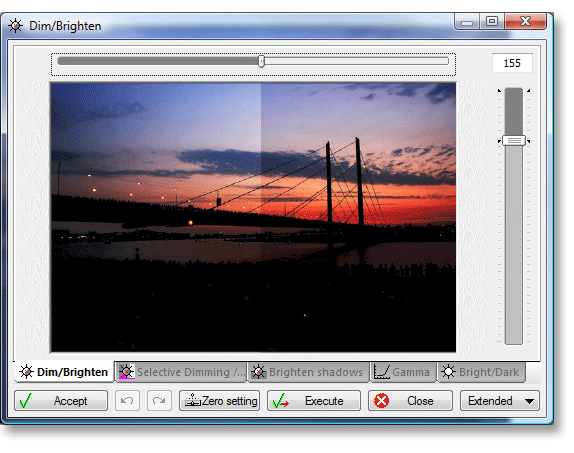Image resolution: width=574 pixels, height=453 pixels.
Task: Click the vertical slider thumb
Action: point(514,141)
